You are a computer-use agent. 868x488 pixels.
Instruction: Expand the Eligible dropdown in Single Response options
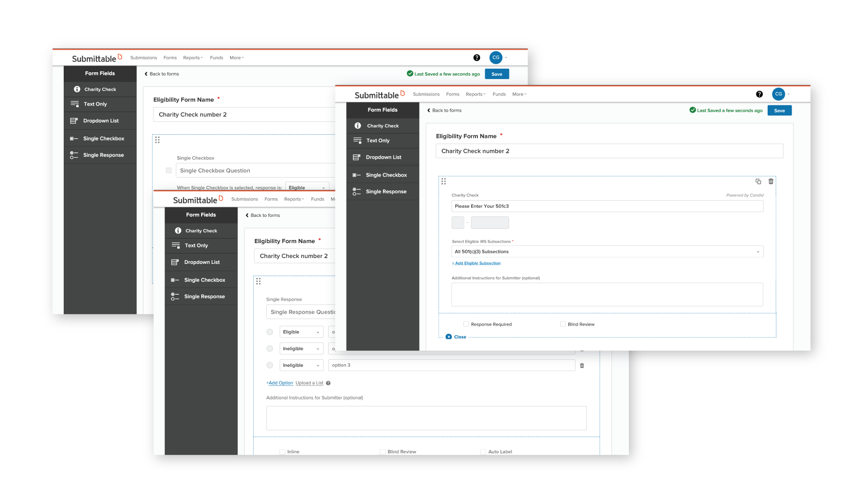point(301,332)
